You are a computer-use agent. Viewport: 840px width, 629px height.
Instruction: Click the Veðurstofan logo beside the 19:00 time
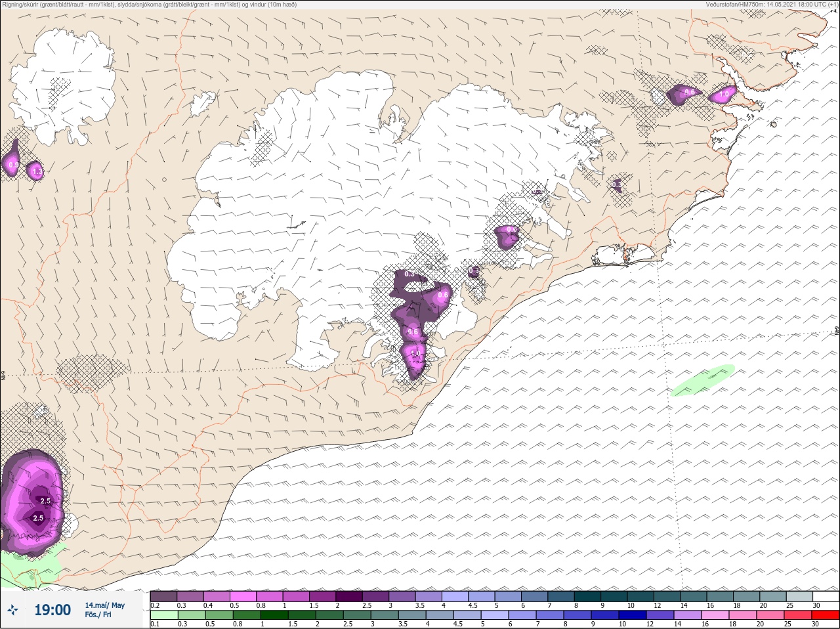pyautogui.click(x=13, y=610)
